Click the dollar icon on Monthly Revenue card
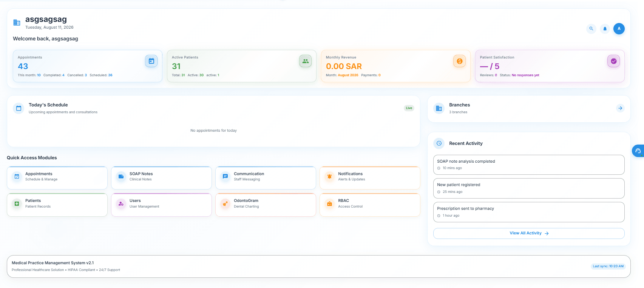Screen dimensions: 644x288 (459, 61)
